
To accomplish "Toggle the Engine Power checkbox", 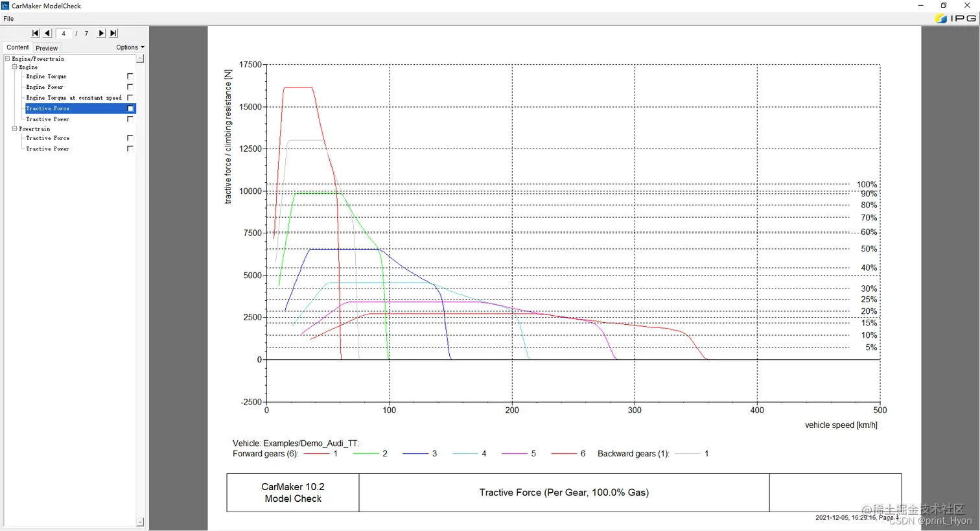I will [130, 87].
